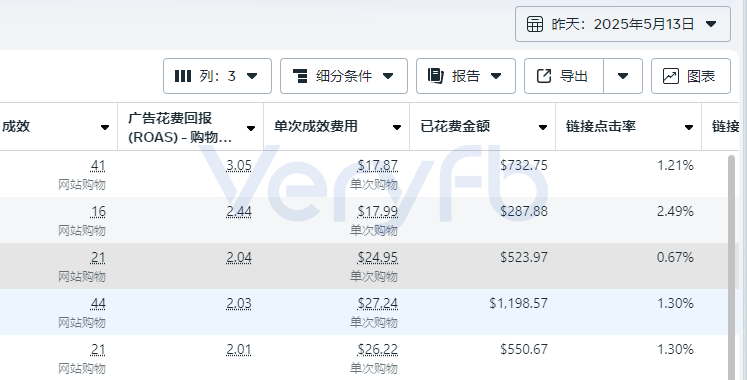The image size is (747, 380).
Task: Click the cost per result $27.24
Action: pyautogui.click(x=378, y=303)
